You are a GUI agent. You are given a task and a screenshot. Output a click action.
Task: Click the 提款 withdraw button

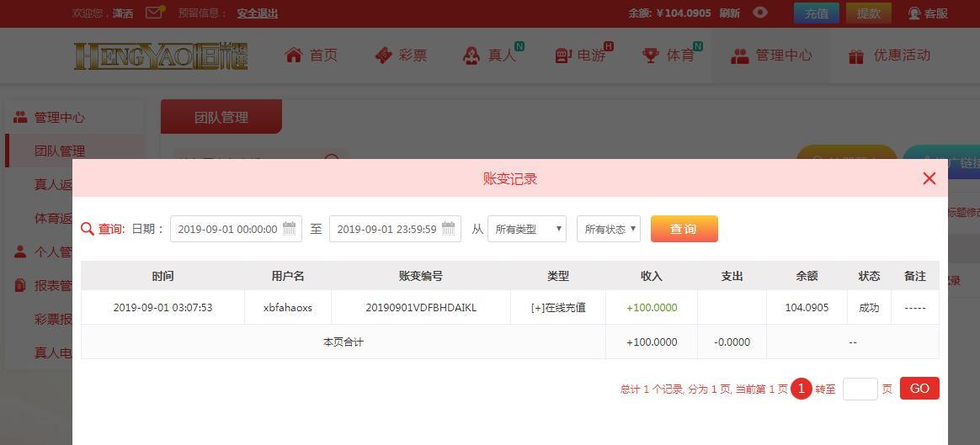pos(869,13)
